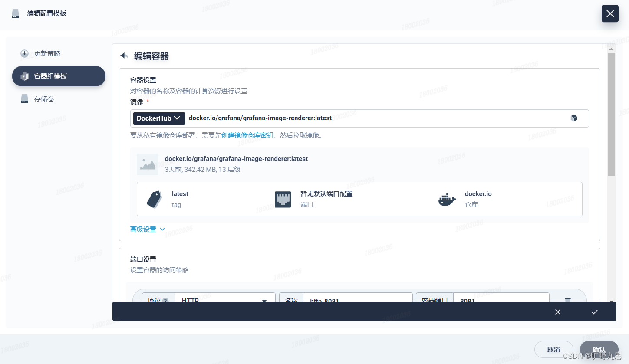Click the back arrow beside 编辑容器
The height and width of the screenshot is (364, 629).
click(x=124, y=56)
